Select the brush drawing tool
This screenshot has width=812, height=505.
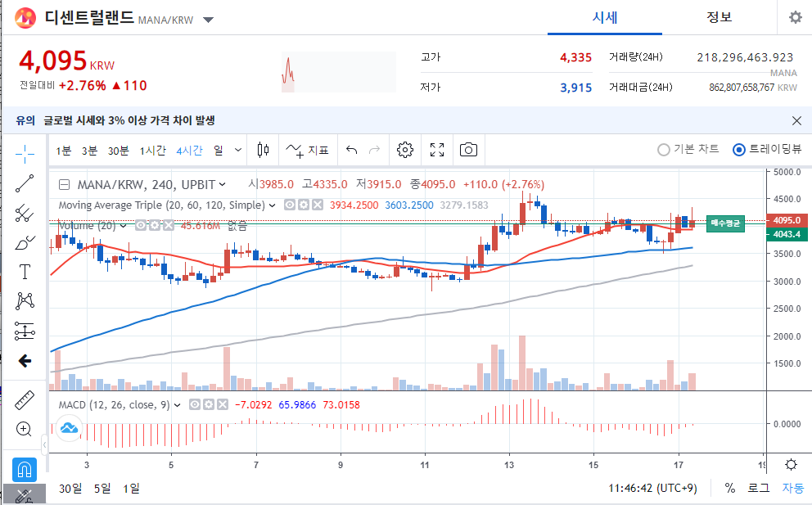(25, 242)
